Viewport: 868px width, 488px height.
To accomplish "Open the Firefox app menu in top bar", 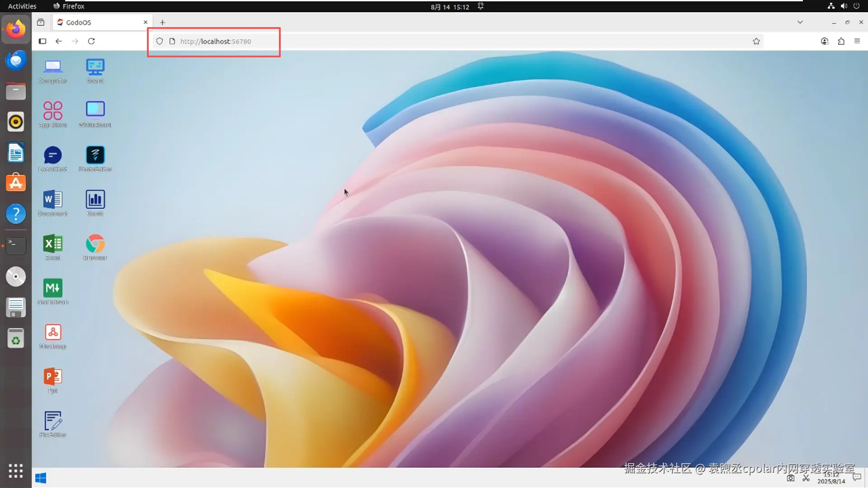I will 69,6.
